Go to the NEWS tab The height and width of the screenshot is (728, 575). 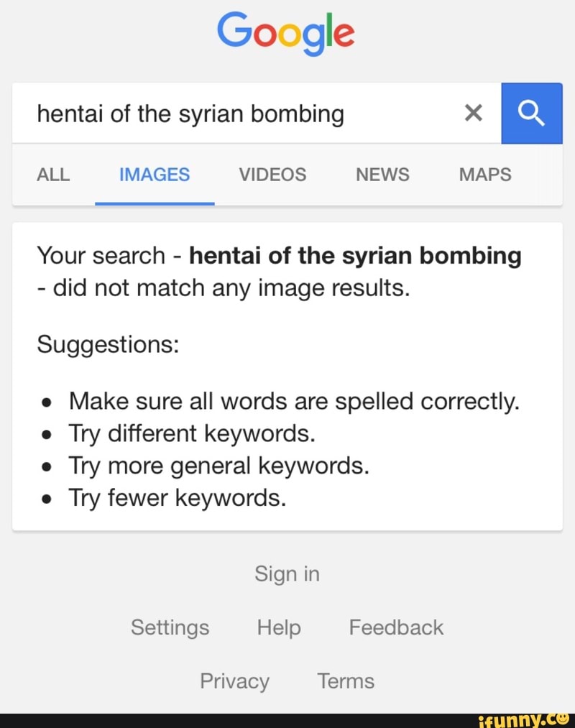point(382,175)
